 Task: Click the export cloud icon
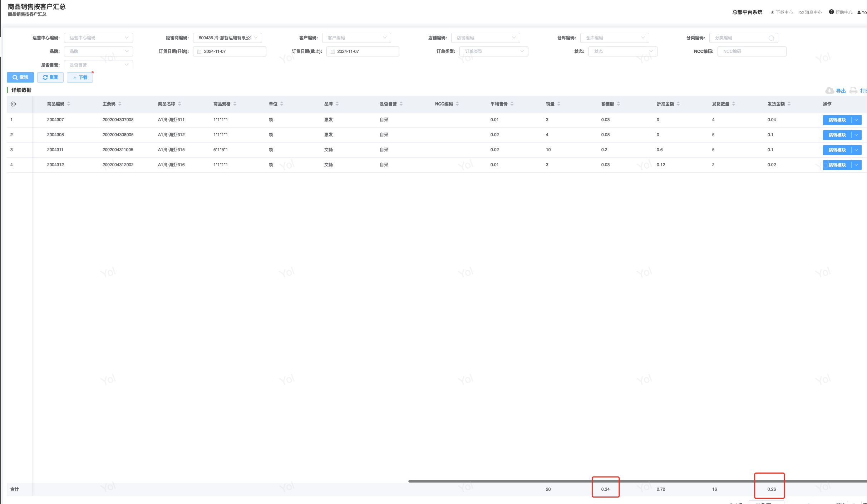coord(829,90)
